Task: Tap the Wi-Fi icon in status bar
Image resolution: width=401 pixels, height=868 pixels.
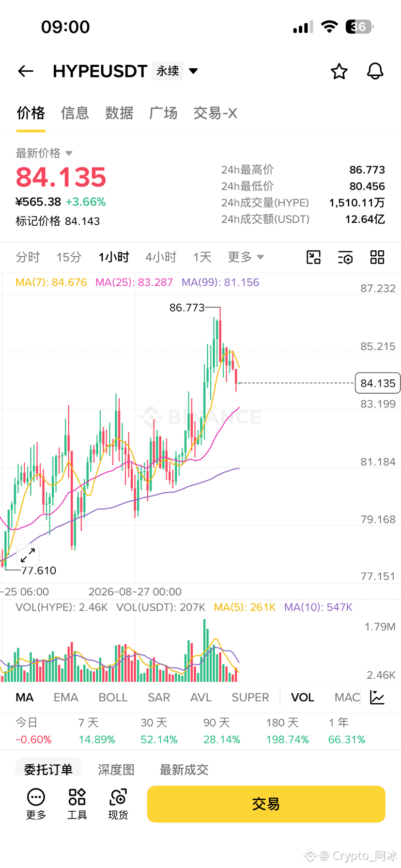Action: click(329, 27)
